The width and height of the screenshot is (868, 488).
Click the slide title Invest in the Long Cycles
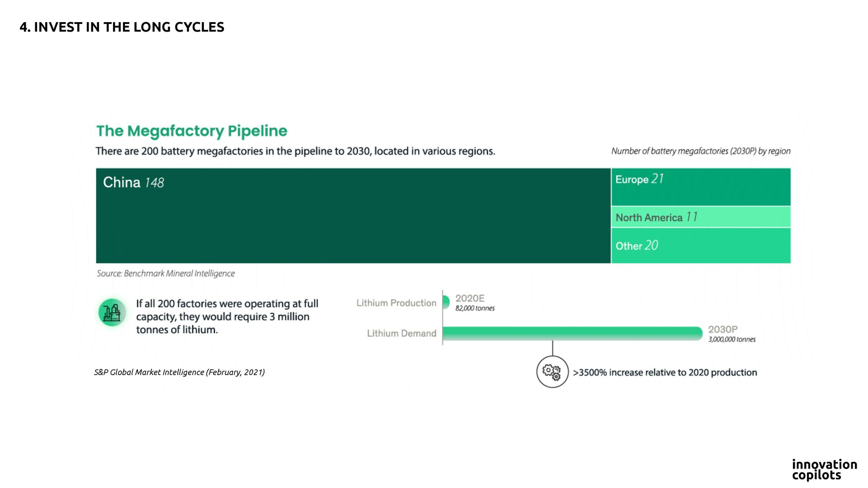[122, 27]
